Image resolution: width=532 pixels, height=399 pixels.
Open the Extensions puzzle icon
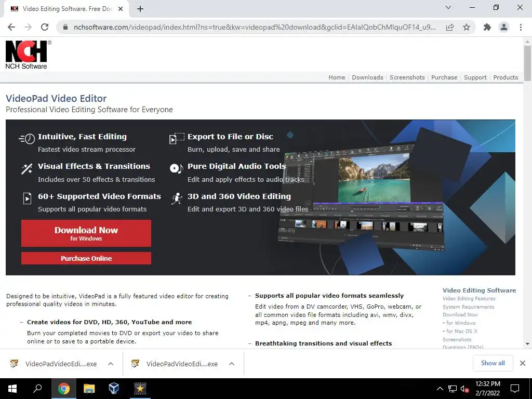pos(487,27)
